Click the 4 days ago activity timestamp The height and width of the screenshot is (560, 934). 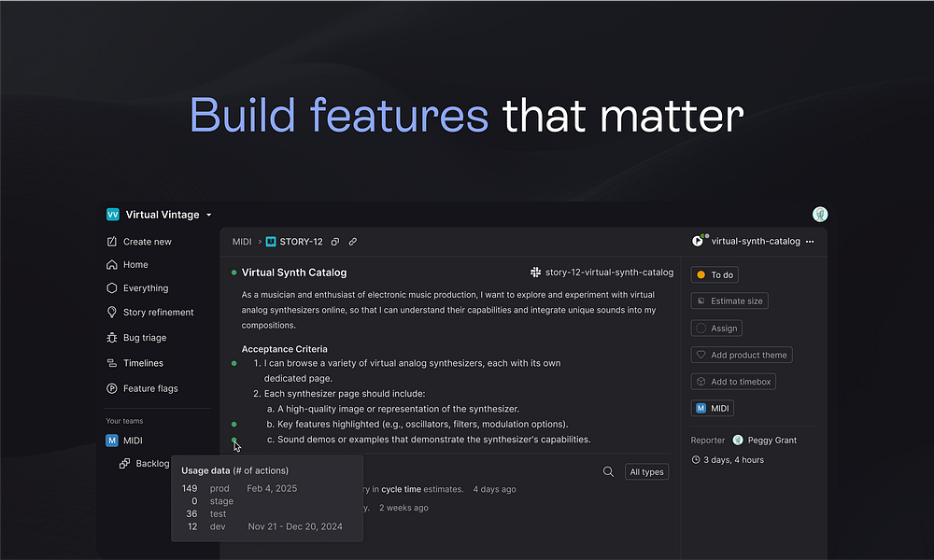click(494, 489)
